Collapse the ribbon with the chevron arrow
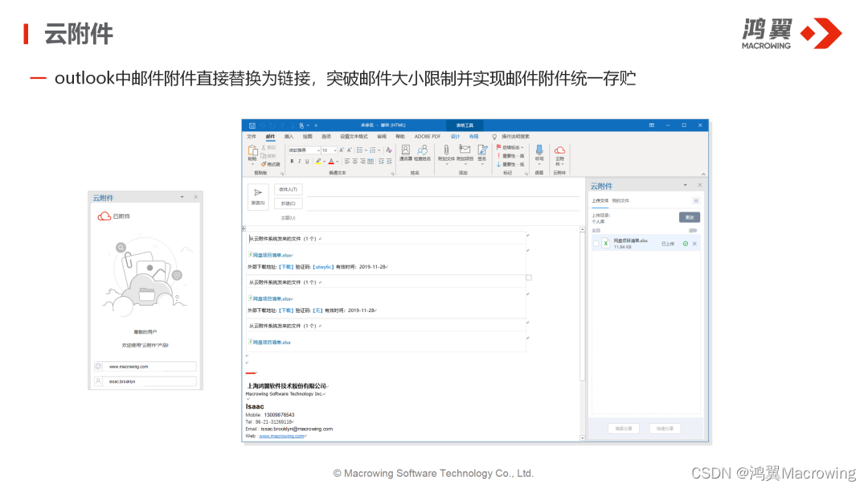This screenshot has width=868, height=489. click(x=703, y=174)
